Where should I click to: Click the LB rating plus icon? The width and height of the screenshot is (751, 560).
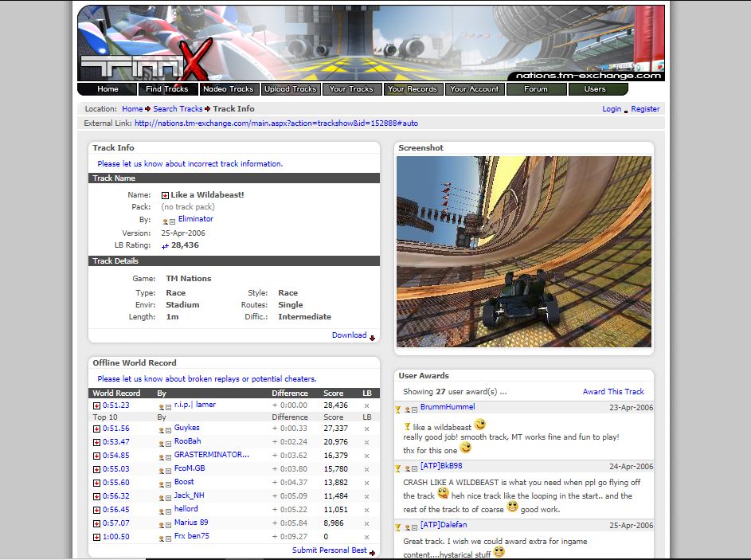pos(165,245)
